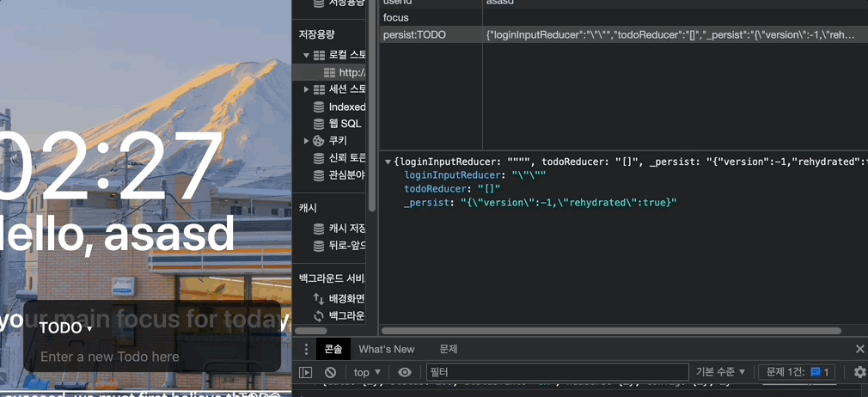868x397 pixels.
Task: Click in the 필터 console filter field
Action: 557,372
